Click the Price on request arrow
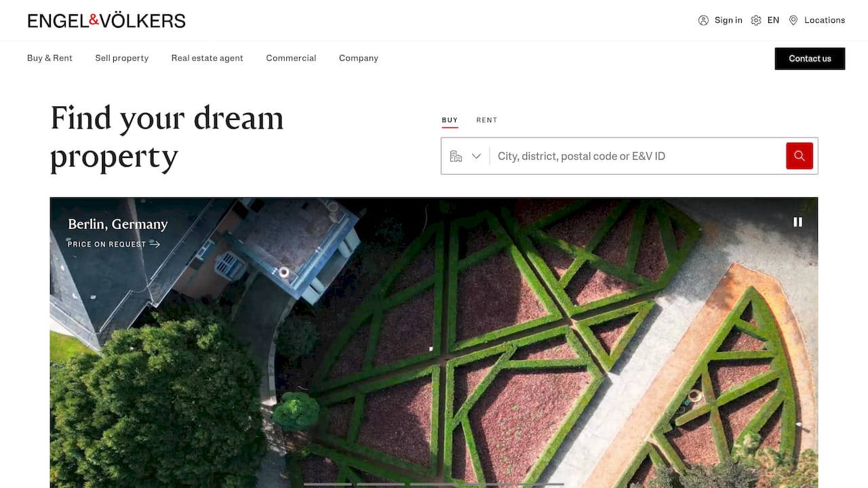868x488 pixels. click(155, 244)
